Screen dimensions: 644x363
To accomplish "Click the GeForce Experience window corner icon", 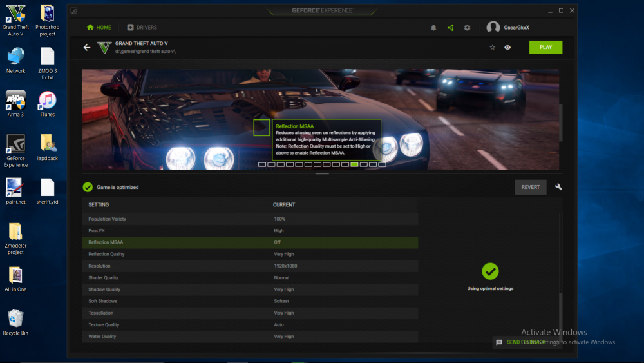I will tap(74, 11).
